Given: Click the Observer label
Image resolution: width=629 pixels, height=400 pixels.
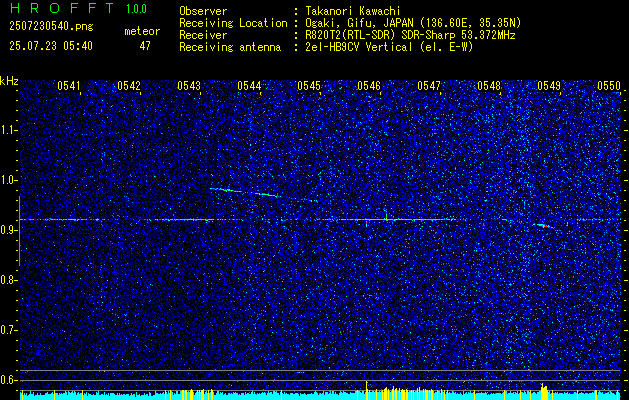Looking at the screenshot, I should point(203,11).
